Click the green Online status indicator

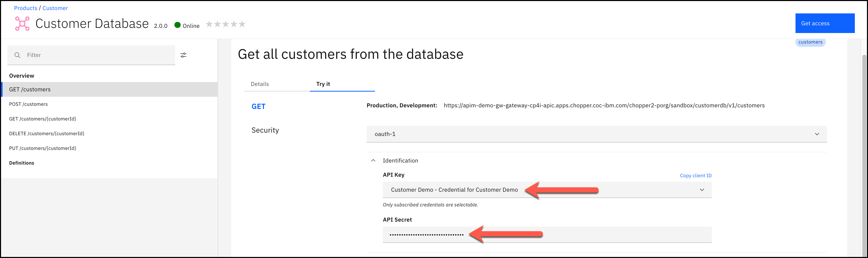click(x=178, y=25)
